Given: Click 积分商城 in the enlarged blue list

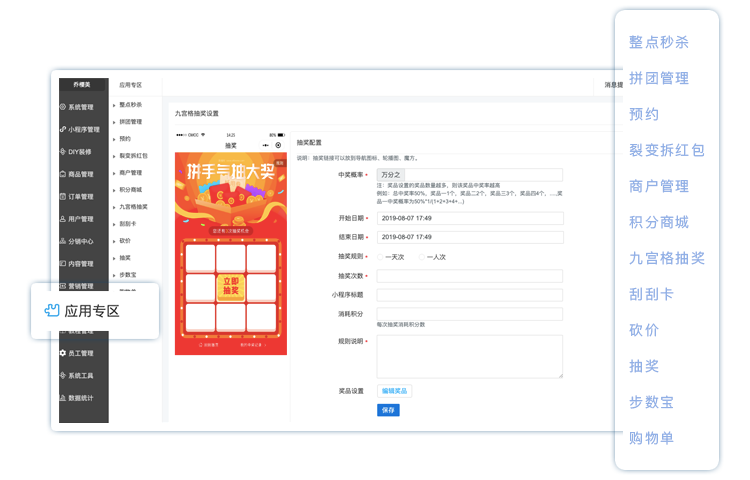Looking at the screenshot, I should [659, 222].
